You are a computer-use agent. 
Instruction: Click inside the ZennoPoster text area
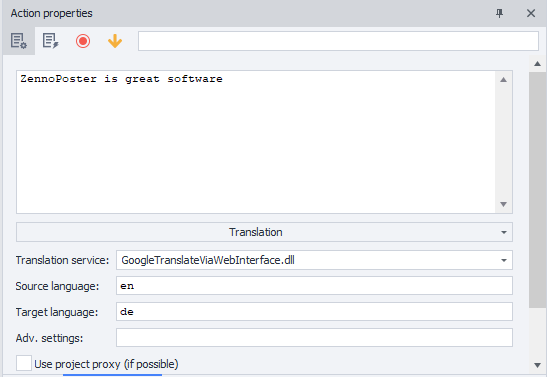click(x=256, y=142)
